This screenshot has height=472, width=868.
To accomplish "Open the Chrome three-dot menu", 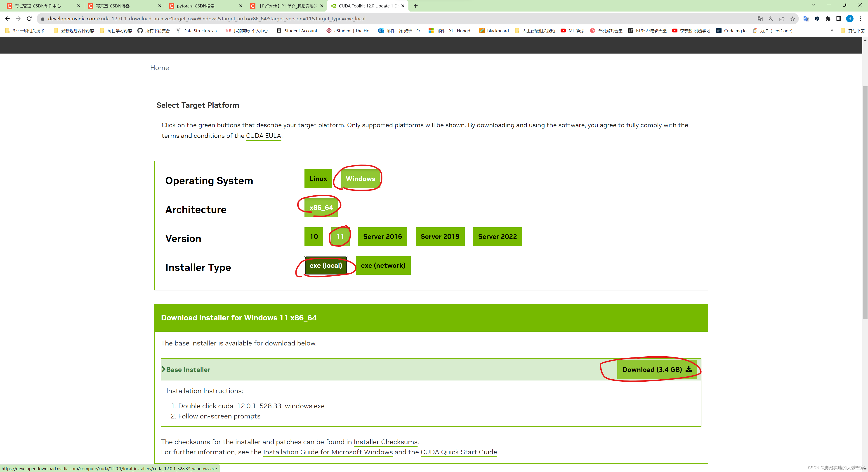I will pos(860,19).
